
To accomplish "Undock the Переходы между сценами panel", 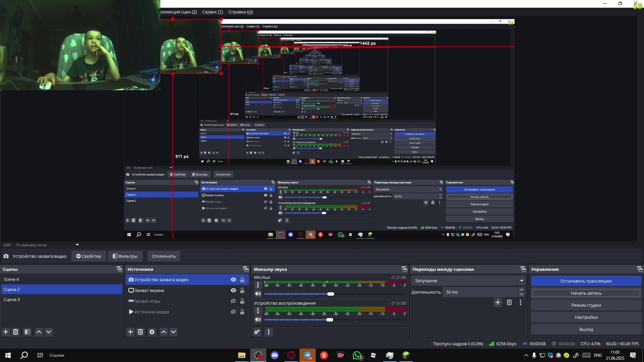I will pyautogui.click(x=523, y=269).
